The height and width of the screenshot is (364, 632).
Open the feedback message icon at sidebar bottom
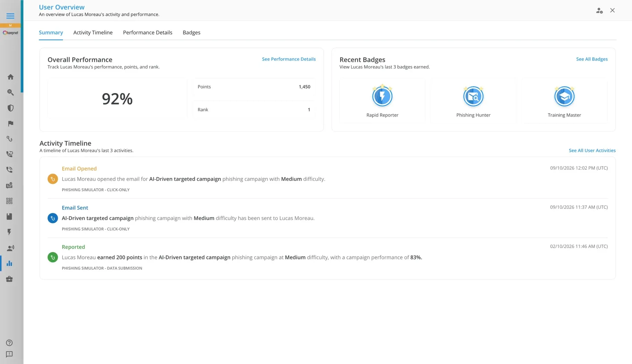point(9,355)
